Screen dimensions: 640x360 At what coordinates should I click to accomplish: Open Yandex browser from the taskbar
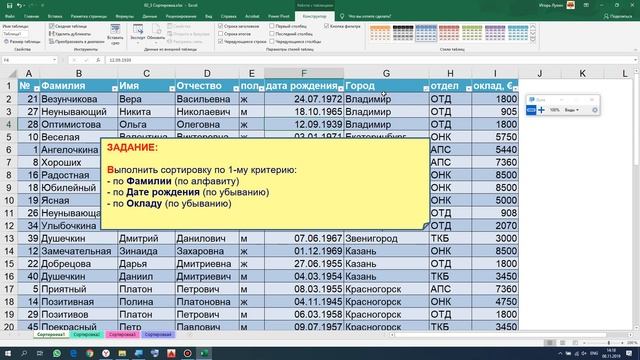(106, 353)
